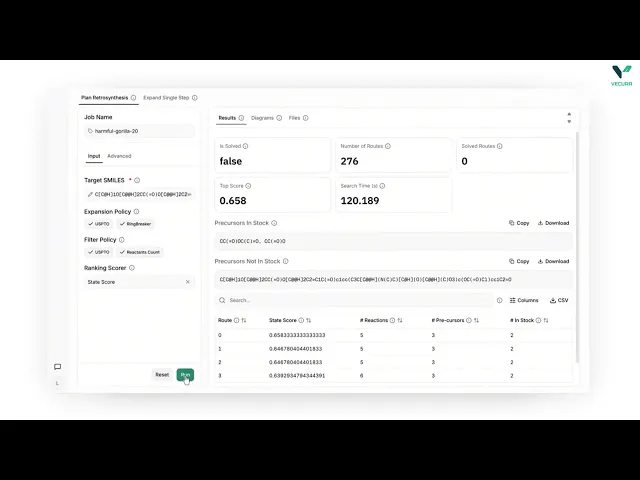This screenshot has width=640, height=480.
Task: Open the Plan Retrosynthesis tab
Action: click(x=104, y=98)
